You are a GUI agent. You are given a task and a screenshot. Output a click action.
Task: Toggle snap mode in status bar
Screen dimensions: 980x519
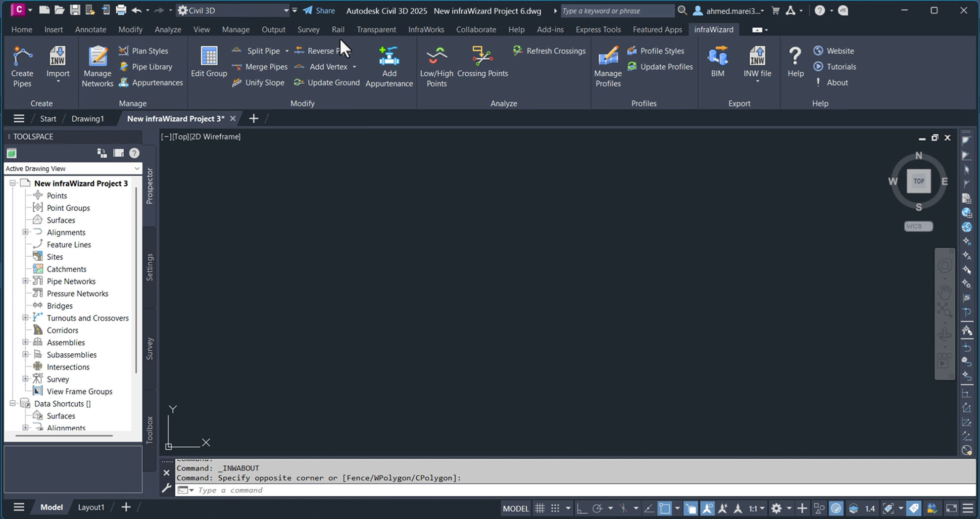[555, 508]
